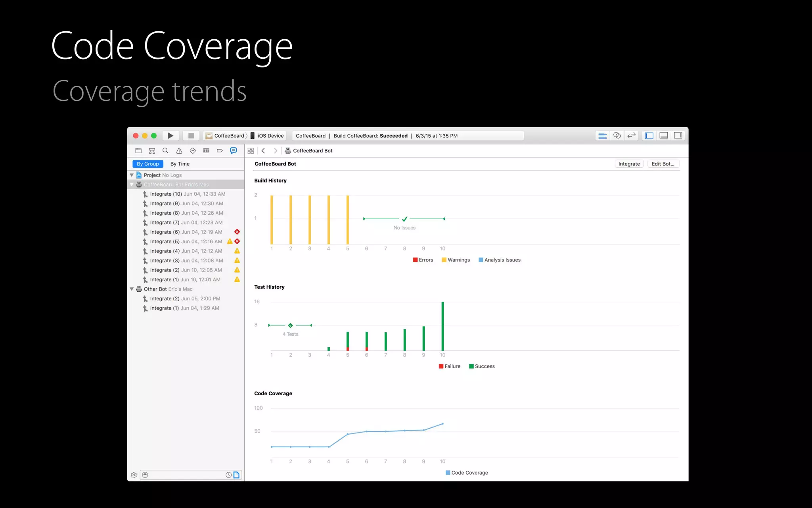This screenshot has height=508, width=812.
Task: Open the Find navigator magnifier icon
Action: pyautogui.click(x=165, y=151)
